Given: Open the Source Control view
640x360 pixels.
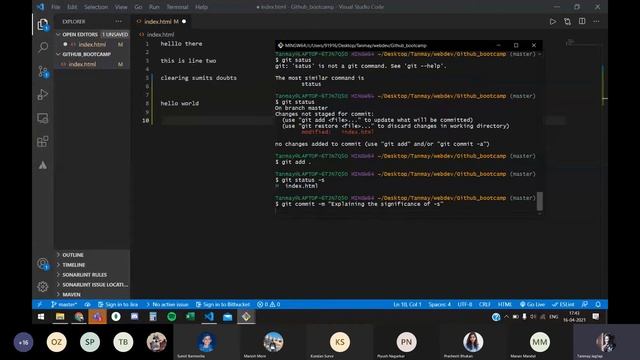Looking at the screenshot, I should (42, 71).
